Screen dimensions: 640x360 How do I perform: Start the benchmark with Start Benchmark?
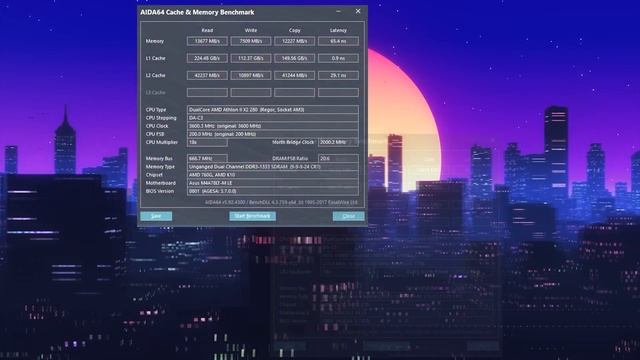pyautogui.click(x=252, y=216)
